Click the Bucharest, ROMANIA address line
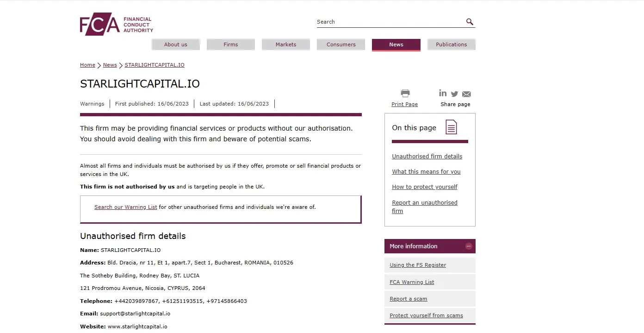The height and width of the screenshot is (333, 644). [x=186, y=263]
